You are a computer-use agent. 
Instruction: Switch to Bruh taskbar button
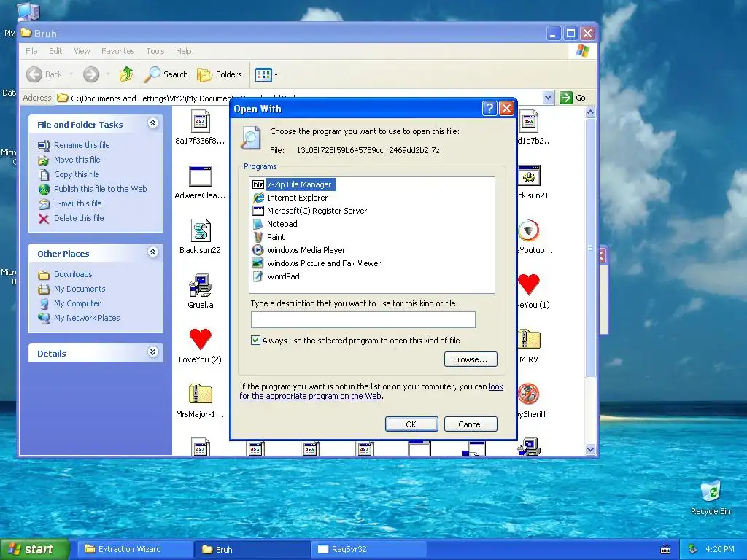point(252,549)
